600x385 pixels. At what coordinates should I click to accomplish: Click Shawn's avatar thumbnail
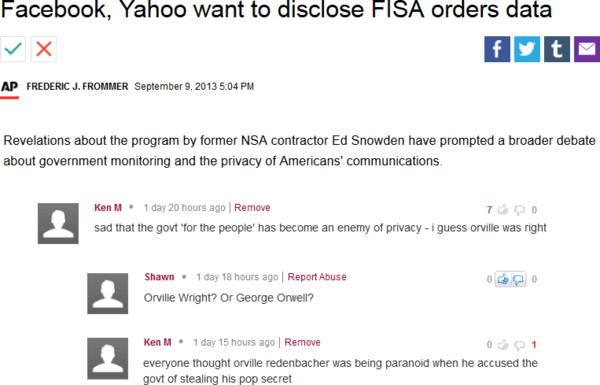point(108,294)
